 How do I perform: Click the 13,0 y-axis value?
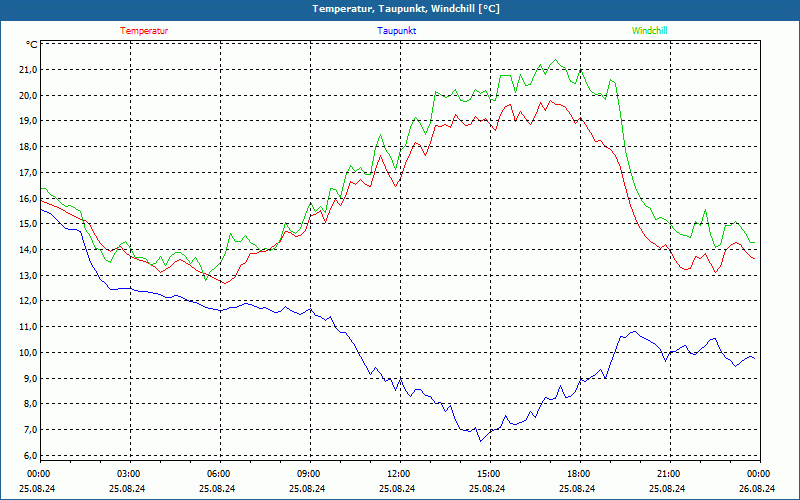[x=29, y=276]
